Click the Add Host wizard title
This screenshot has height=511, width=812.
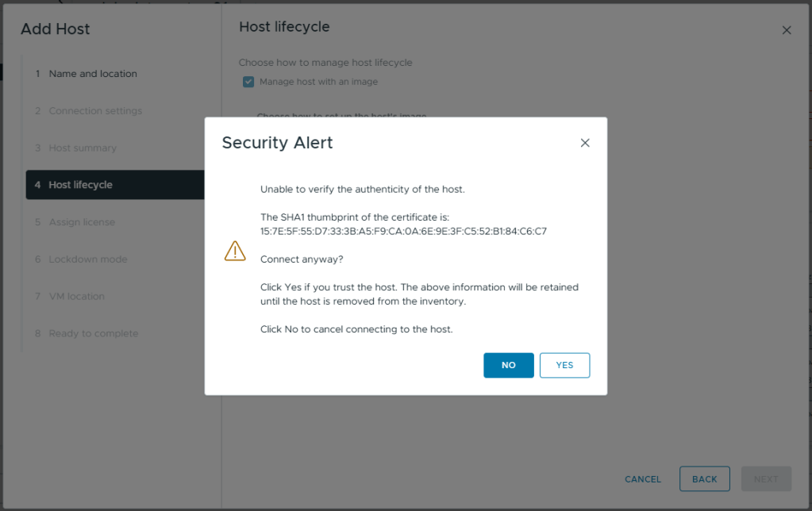56,29
